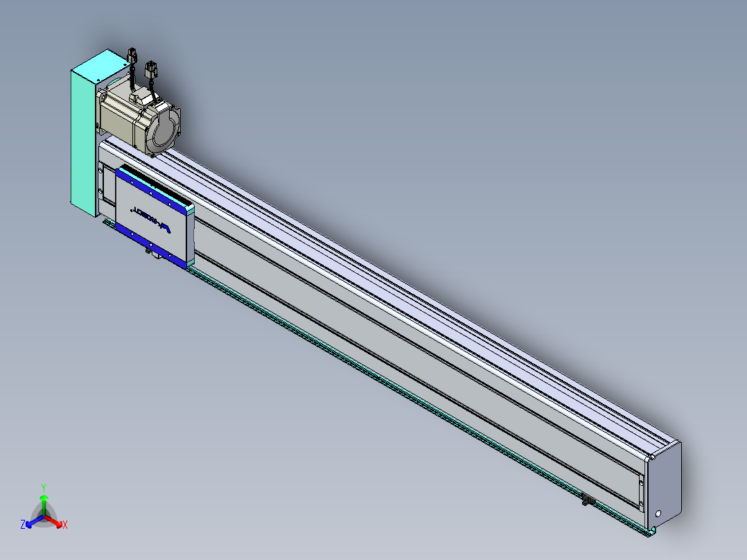Select the small black sensor near the far end
The width and height of the screenshot is (747, 560).
(587, 500)
